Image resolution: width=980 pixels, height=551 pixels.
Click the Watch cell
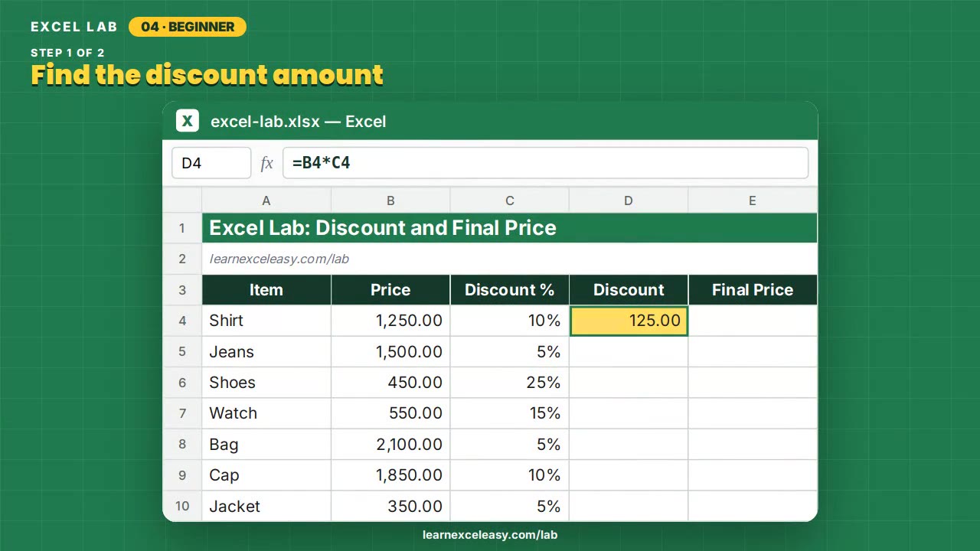click(x=266, y=413)
